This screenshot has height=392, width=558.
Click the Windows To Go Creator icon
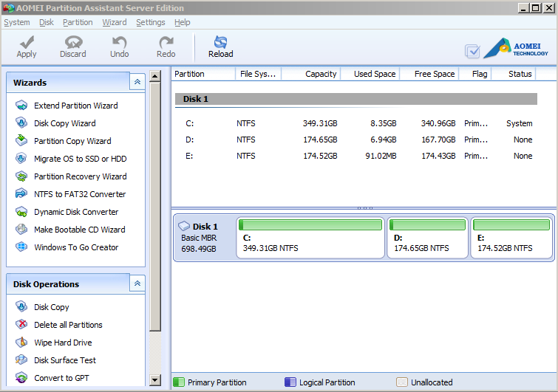[x=21, y=247]
